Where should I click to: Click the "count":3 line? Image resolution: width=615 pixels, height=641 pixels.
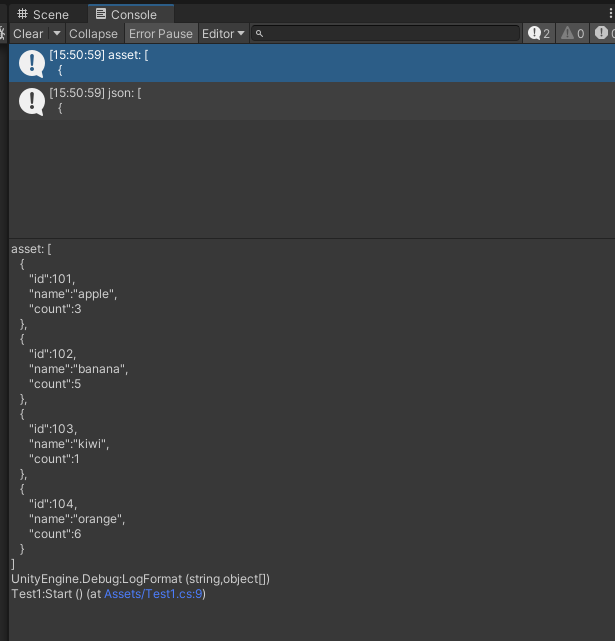coord(55,309)
